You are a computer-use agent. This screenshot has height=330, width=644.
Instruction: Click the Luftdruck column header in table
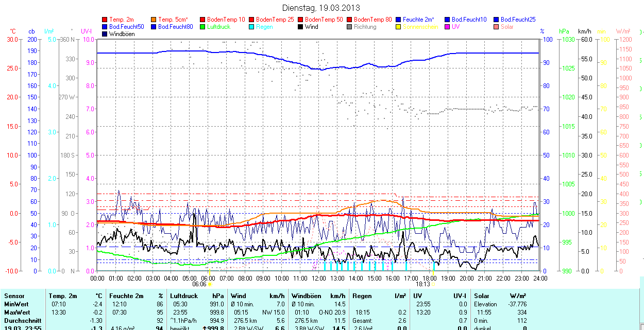pyautogui.click(x=183, y=296)
